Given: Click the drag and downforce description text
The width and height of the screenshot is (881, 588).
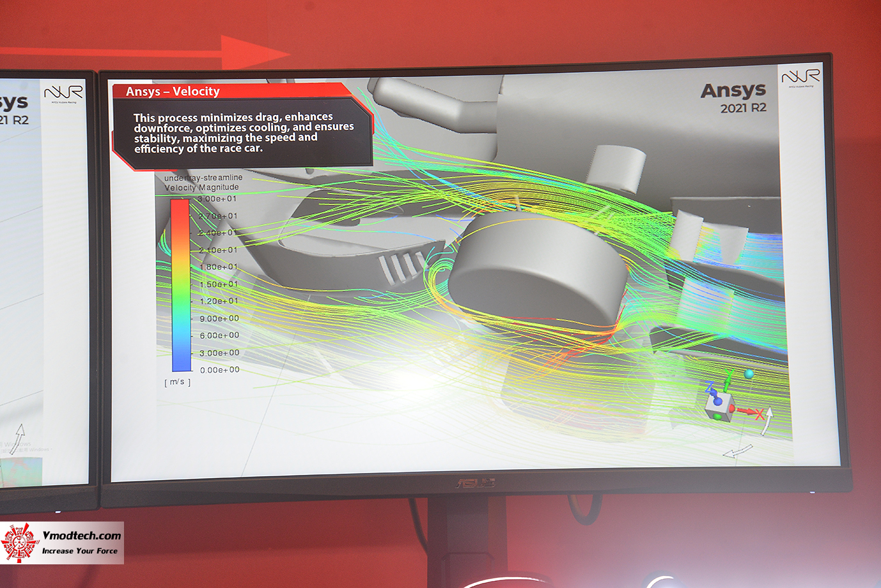Looking at the screenshot, I should pyautogui.click(x=243, y=132).
